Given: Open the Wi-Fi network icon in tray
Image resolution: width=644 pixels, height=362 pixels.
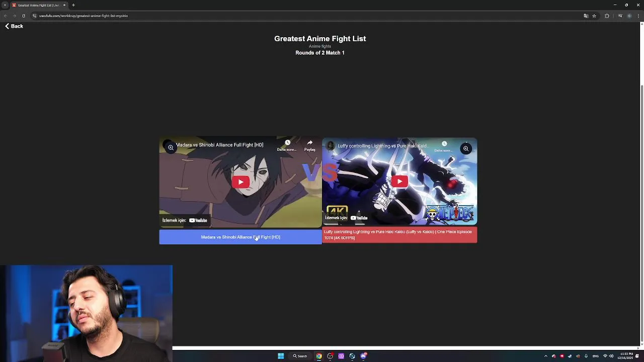Looking at the screenshot, I should [605, 356].
